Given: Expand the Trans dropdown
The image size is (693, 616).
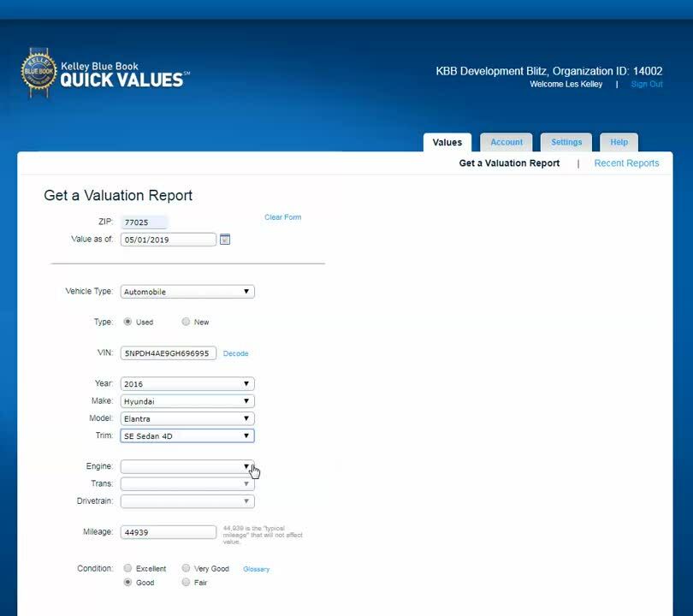Looking at the screenshot, I should click(x=187, y=484).
